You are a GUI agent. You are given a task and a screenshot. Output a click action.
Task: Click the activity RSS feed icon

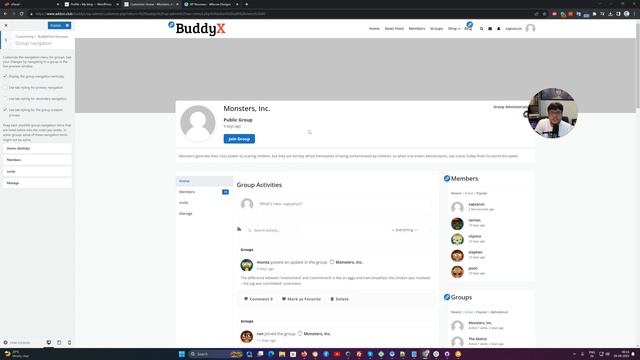point(239,229)
